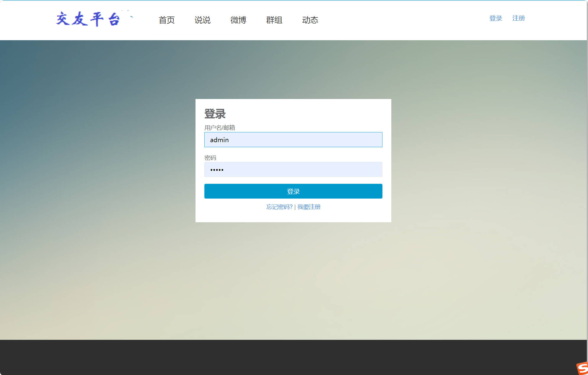Select the username input containing admin

click(293, 139)
